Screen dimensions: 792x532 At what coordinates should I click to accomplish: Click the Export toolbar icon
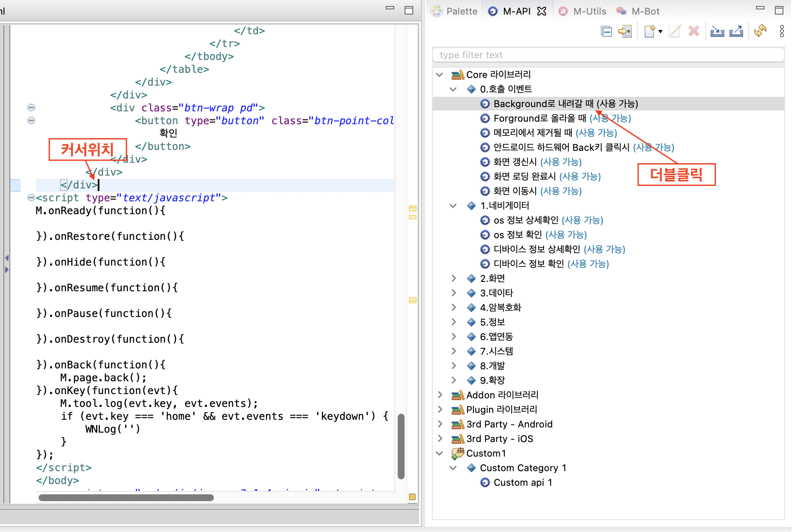pos(736,31)
